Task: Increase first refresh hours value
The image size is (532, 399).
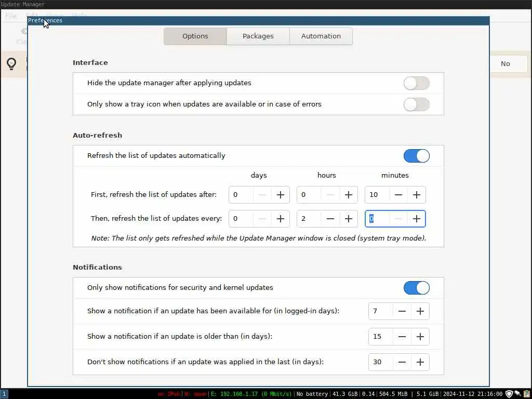Action: [349, 195]
